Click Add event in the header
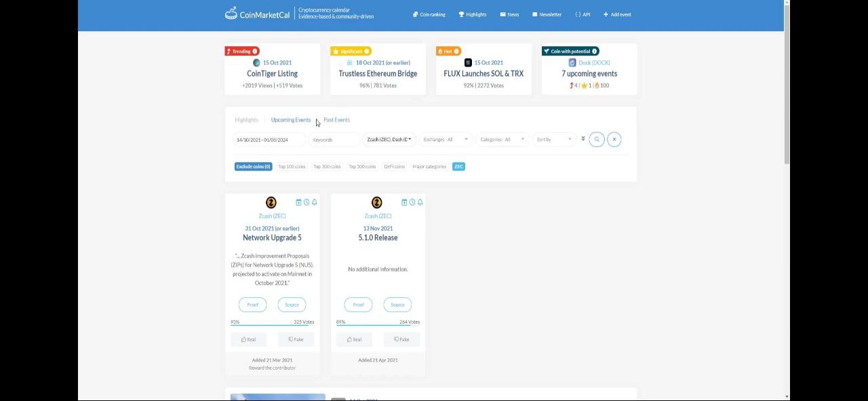Image resolution: width=868 pixels, height=401 pixels. [617, 14]
